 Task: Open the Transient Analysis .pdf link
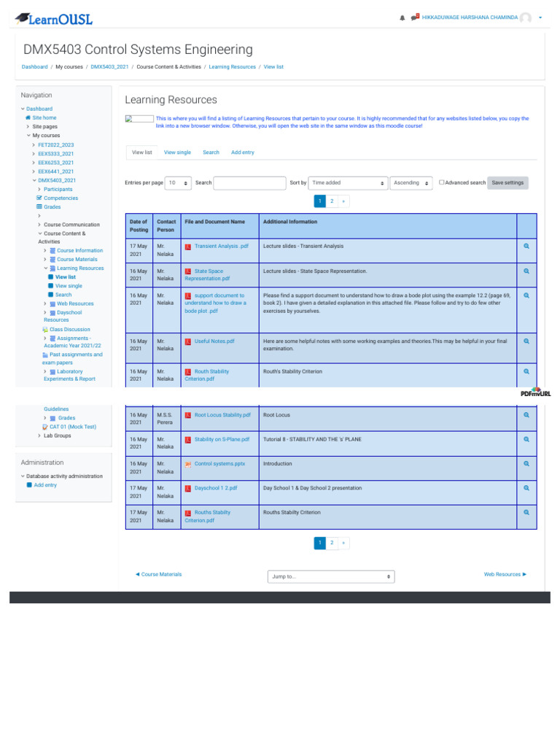(222, 247)
